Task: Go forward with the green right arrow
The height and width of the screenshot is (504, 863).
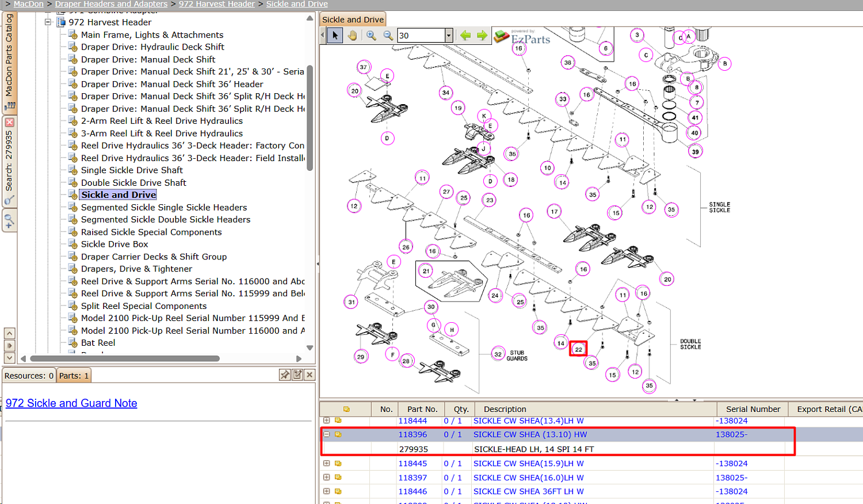Action: (x=482, y=36)
